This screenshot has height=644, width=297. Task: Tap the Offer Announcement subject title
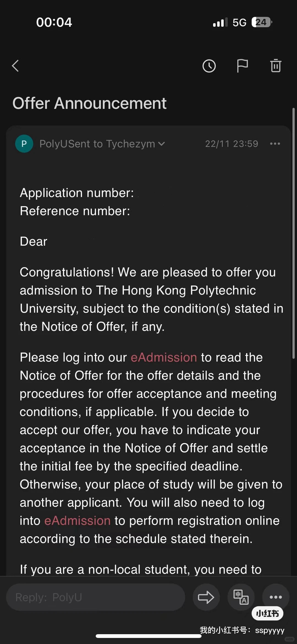tap(89, 103)
